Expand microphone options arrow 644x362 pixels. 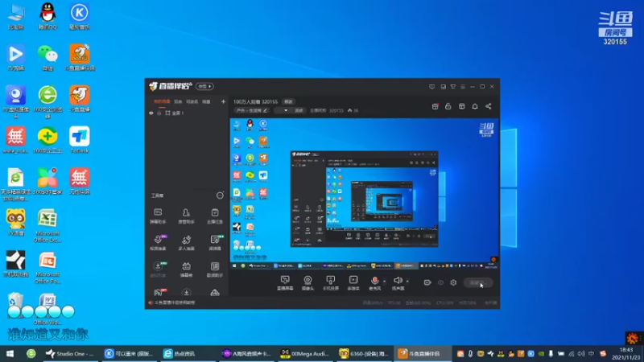(385, 282)
